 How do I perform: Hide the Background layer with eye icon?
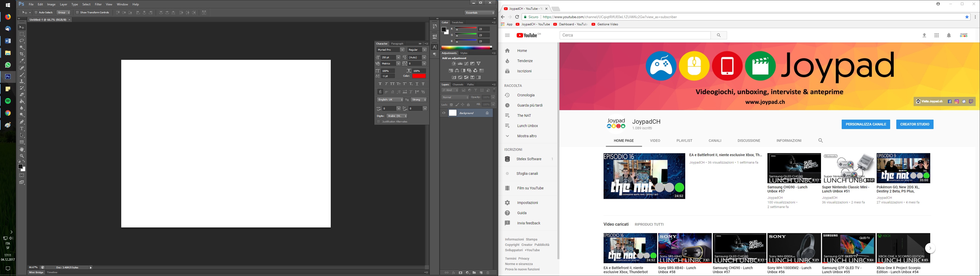[x=444, y=113]
